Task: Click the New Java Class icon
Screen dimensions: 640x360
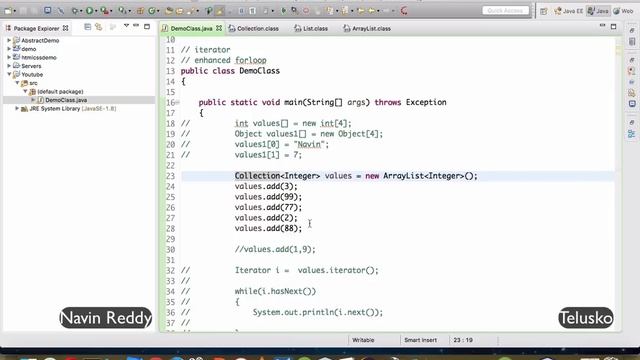Action: (x=151, y=11)
